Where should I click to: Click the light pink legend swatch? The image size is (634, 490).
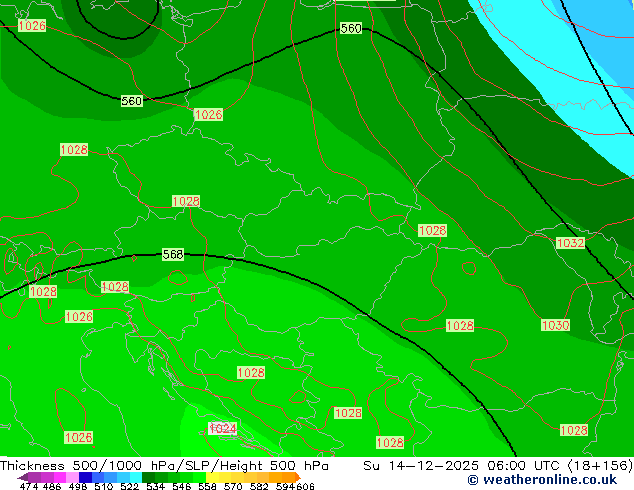click(72, 477)
